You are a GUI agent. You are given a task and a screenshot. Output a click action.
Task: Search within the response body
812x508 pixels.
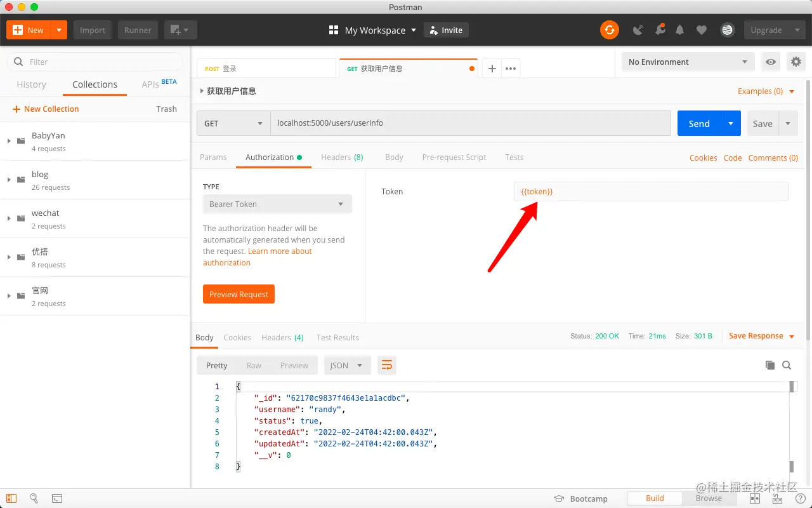787,365
